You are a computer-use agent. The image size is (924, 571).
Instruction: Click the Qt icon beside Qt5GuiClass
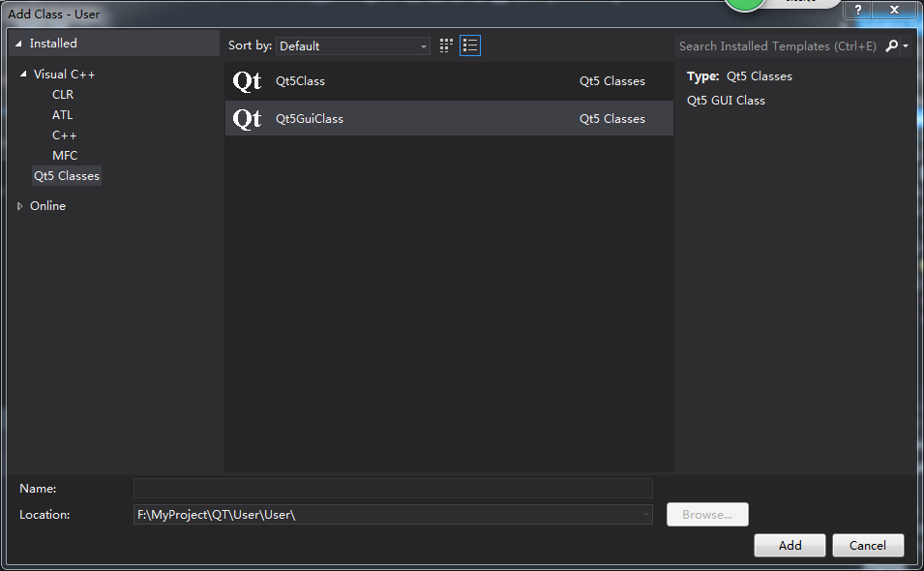pos(248,119)
